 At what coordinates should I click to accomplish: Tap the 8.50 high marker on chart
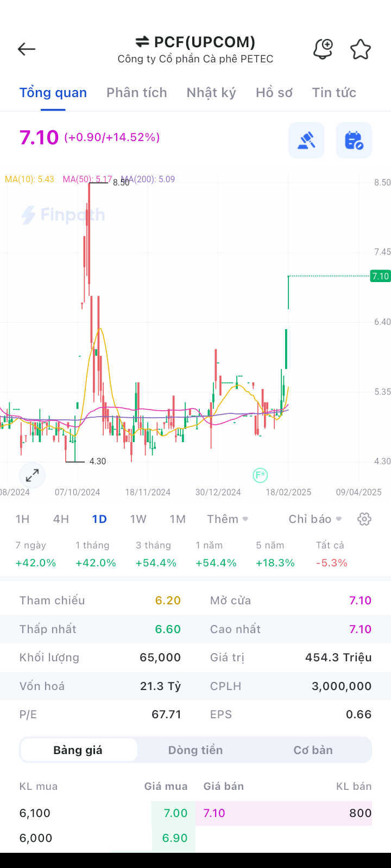(x=121, y=183)
